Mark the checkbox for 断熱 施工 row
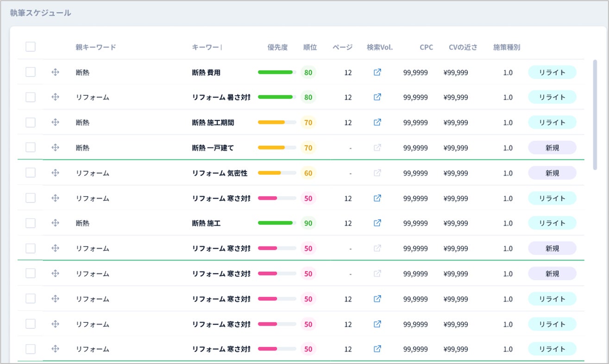The height and width of the screenshot is (364, 609). (x=31, y=223)
